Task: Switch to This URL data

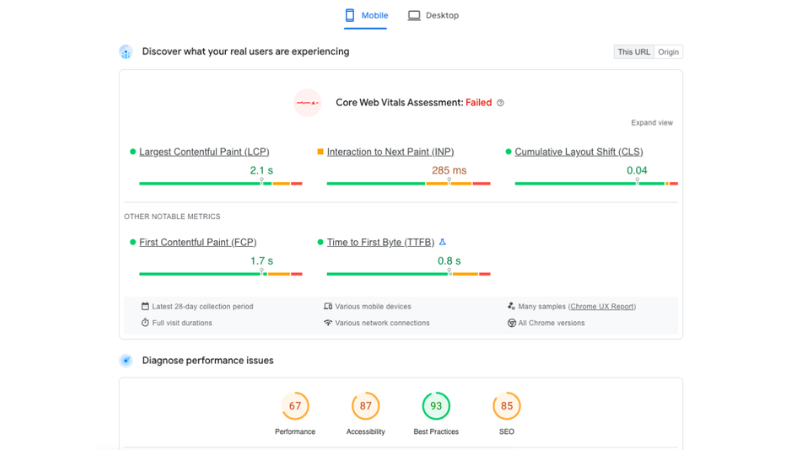Action: tap(633, 52)
